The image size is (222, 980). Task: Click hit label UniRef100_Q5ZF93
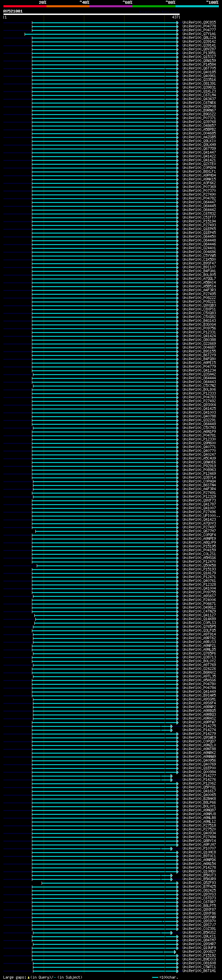tap(199, 883)
